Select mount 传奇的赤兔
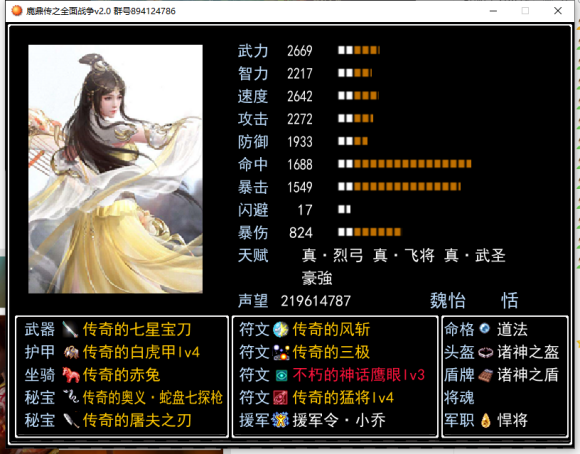Image resolution: width=580 pixels, height=454 pixels. 121,375
